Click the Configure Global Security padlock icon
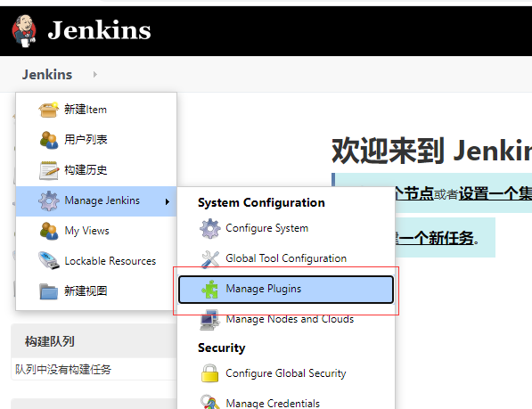532x409 pixels. tap(209, 373)
